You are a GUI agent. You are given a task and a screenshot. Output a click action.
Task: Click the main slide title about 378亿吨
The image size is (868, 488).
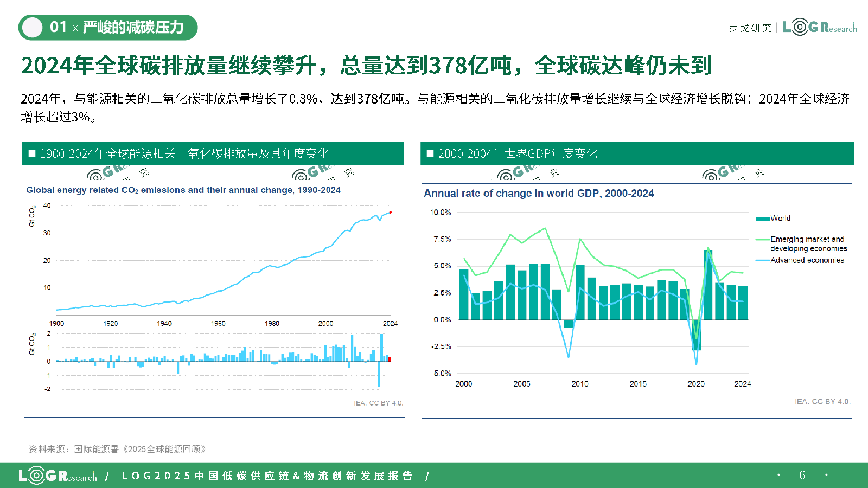pos(366,66)
